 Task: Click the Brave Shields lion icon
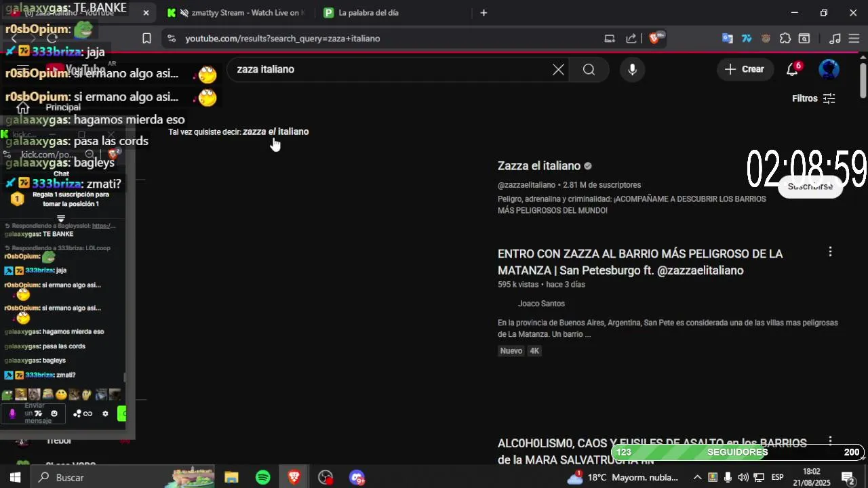(x=655, y=39)
